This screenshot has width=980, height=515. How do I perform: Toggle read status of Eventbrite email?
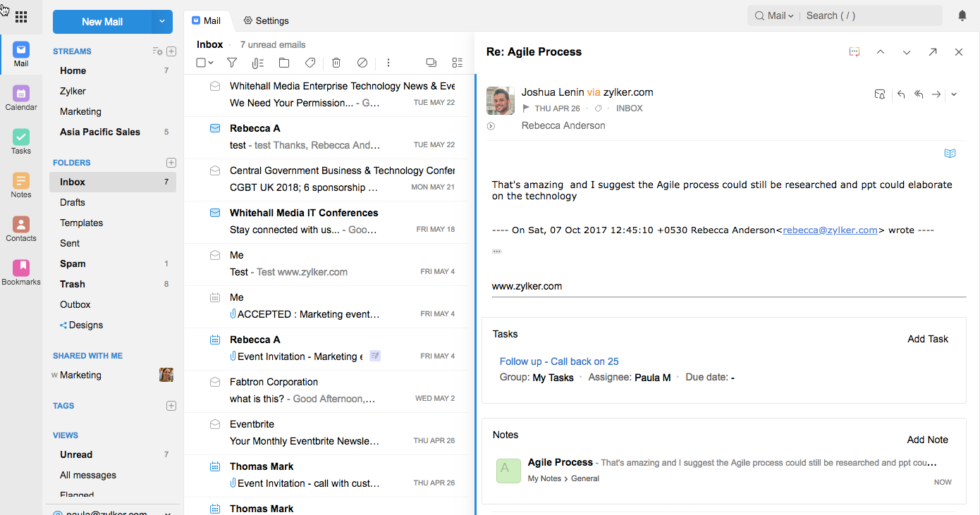tap(215, 424)
